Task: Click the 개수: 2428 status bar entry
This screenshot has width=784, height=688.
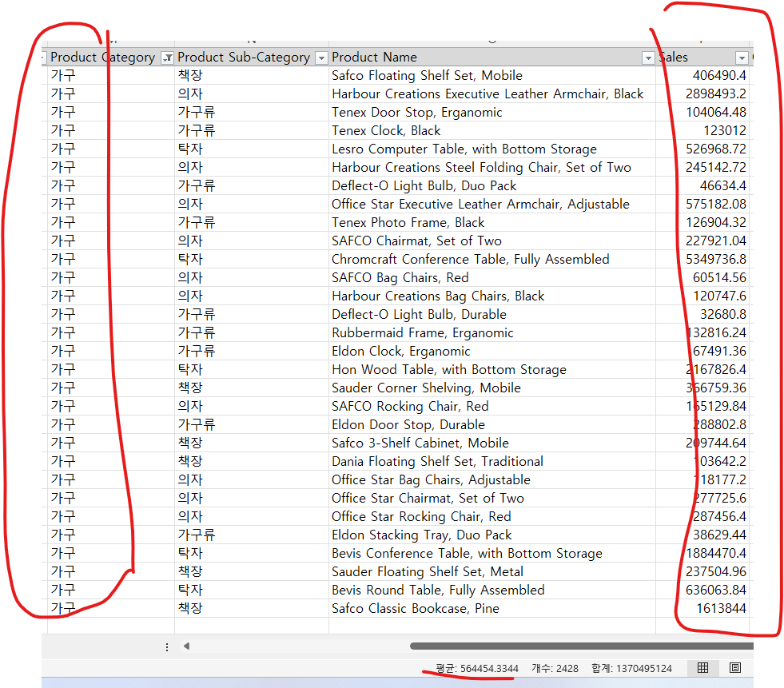Action: (555, 669)
